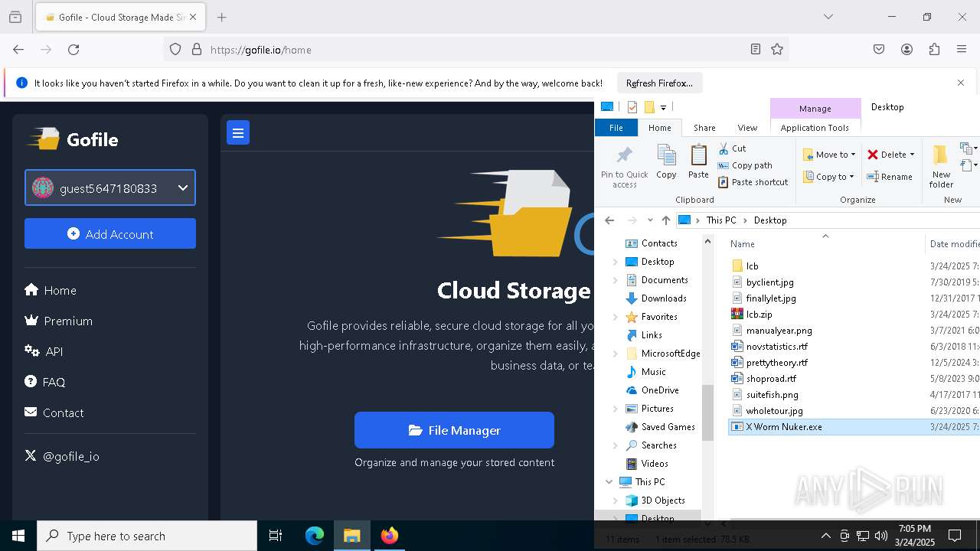980x551 pixels.
Task: Open File Explorer taskbar icon
Action: (x=352, y=536)
